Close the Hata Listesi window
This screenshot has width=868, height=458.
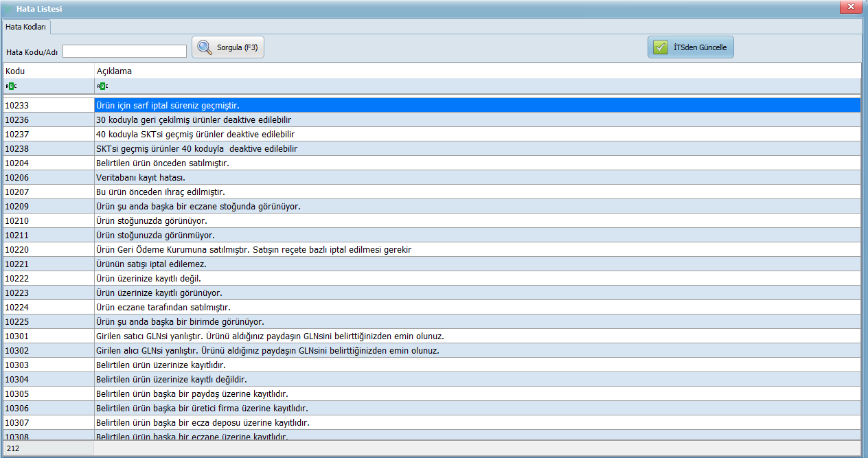850,6
